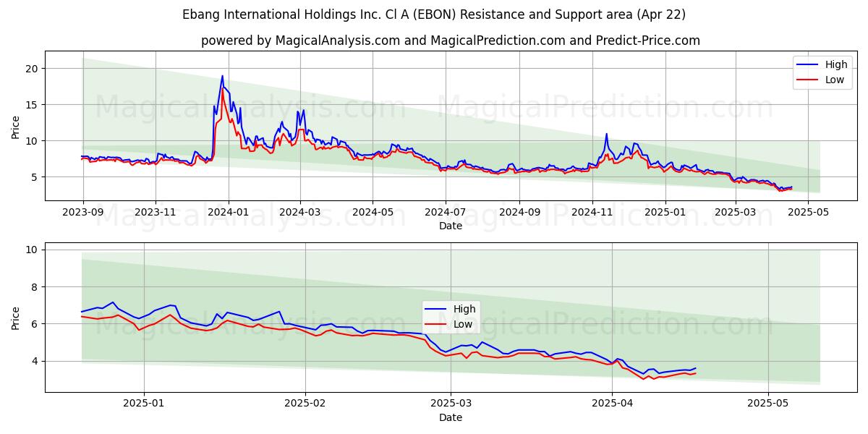Click 'High' in the top chart legend
868x434 pixels.
point(836,64)
